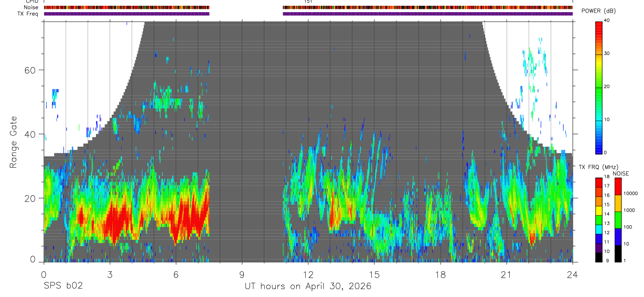Click the purple TX Freq strip after data gap

[x=427, y=14]
